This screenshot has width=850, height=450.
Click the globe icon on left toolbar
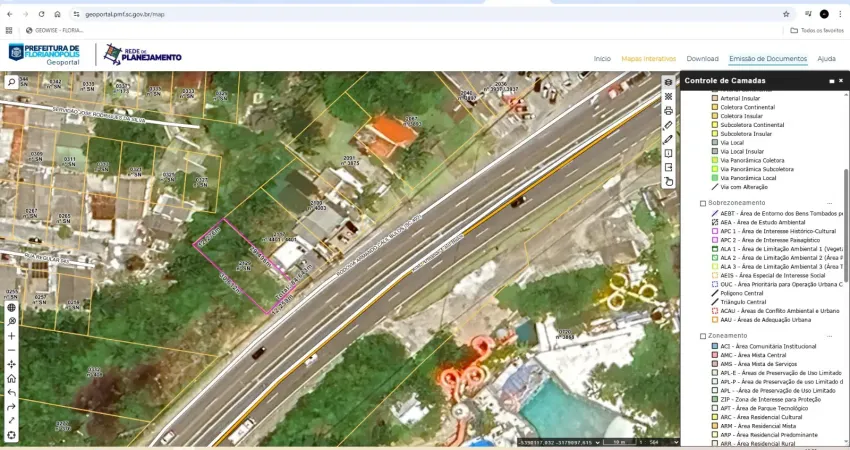click(11, 307)
